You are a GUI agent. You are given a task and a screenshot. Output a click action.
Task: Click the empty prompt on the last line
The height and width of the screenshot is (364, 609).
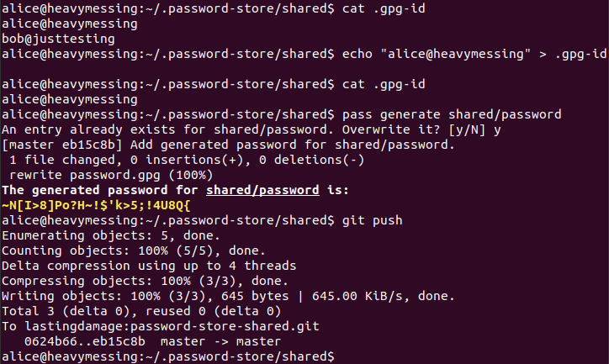tap(167, 356)
